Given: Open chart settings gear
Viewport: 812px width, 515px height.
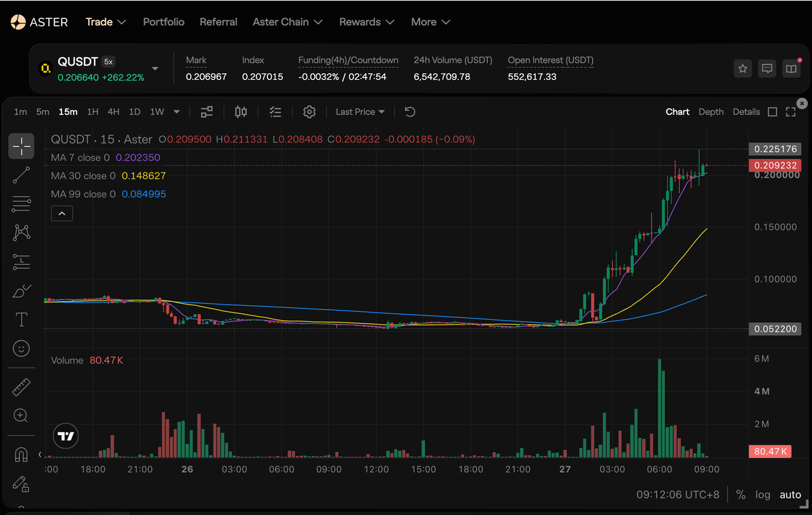Looking at the screenshot, I should click(x=309, y=112).
